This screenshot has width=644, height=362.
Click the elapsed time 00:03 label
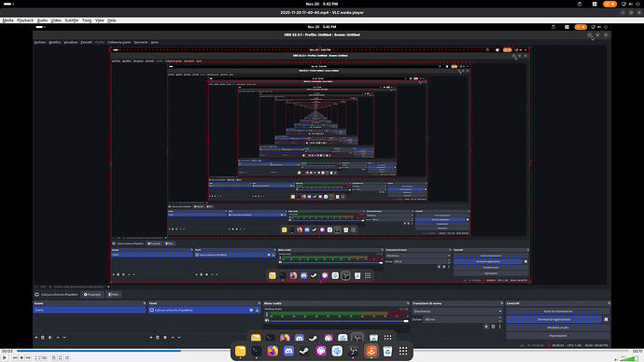(7, 352)
